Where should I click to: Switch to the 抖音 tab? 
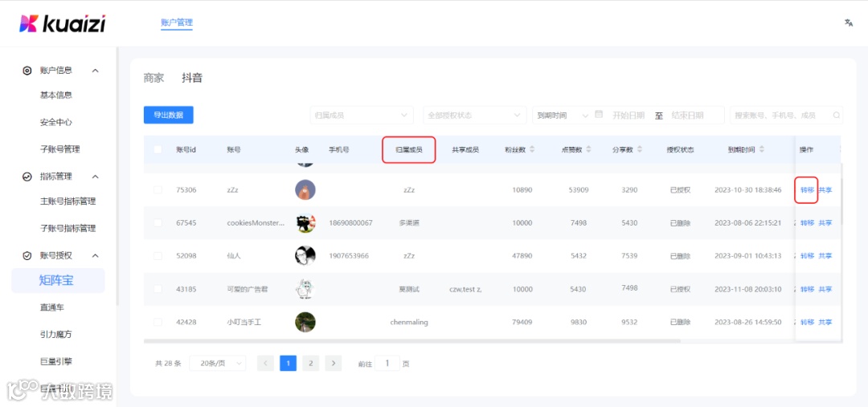192,78
